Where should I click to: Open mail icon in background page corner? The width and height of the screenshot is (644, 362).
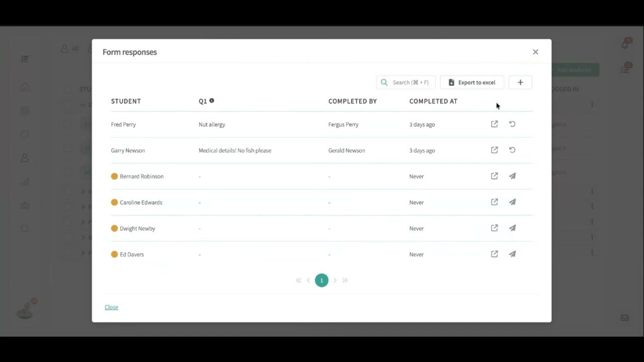pyautogui.click(x=624, y=318)
